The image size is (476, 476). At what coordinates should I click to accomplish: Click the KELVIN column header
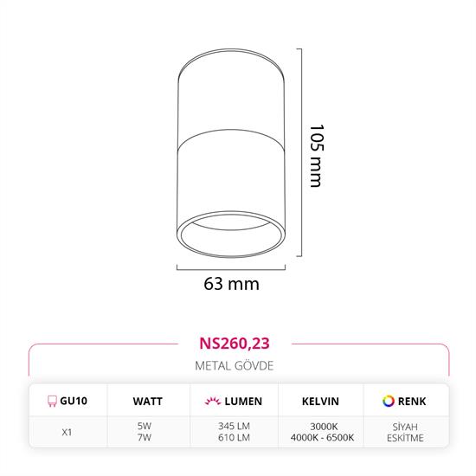pos(320,402)
